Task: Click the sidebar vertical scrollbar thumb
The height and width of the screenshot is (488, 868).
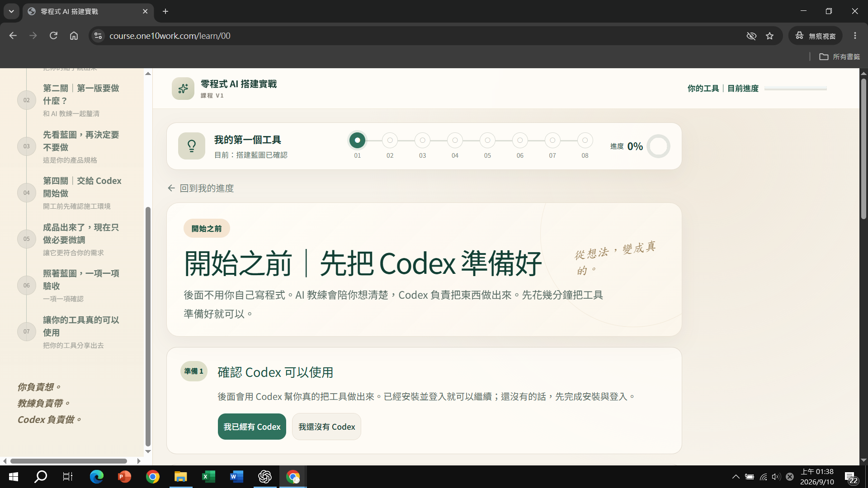Action: (148, 327)
